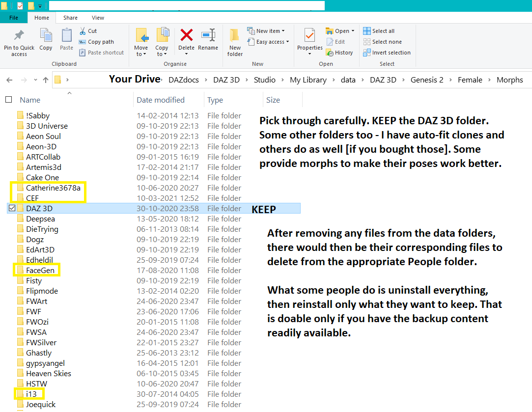The image size is (532, 412).
Task: Expand chevron after Genesis 2 in path
Action: (450, 80)
